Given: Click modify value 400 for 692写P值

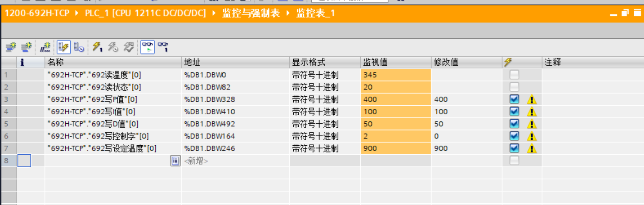Looking at the screenshot, I should tap(467, 100).
